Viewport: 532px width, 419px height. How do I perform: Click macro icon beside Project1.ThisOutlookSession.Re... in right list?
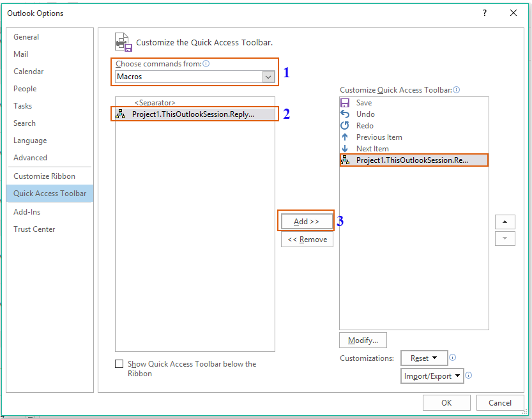tap(345, 160)
